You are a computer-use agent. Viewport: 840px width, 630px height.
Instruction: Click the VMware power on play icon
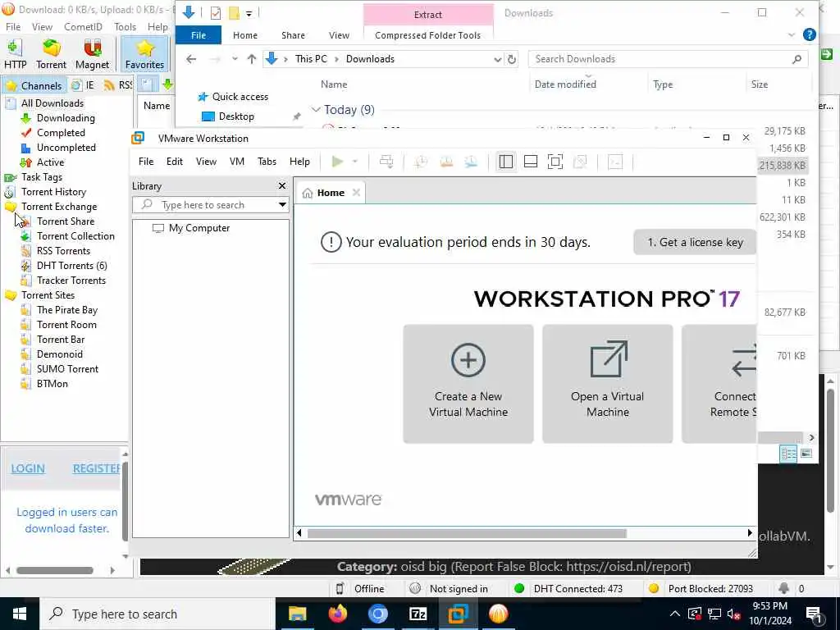(x=337, y=162)
